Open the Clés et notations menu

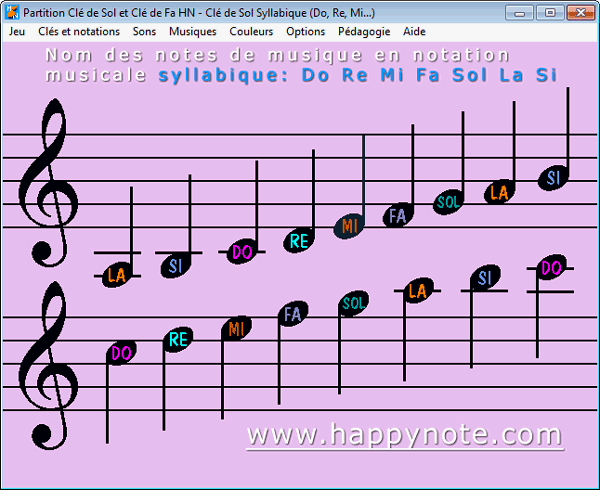click(x=79, y=32)
